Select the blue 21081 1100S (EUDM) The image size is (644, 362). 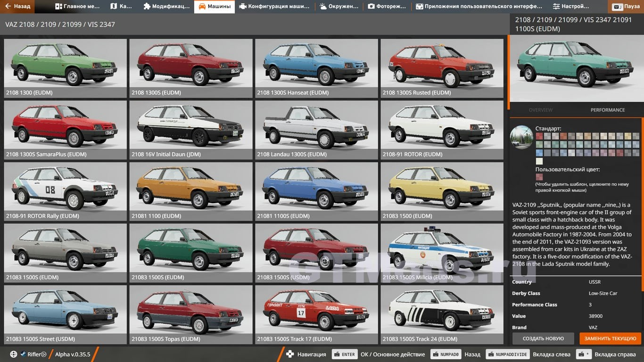(x=316, y=191)
